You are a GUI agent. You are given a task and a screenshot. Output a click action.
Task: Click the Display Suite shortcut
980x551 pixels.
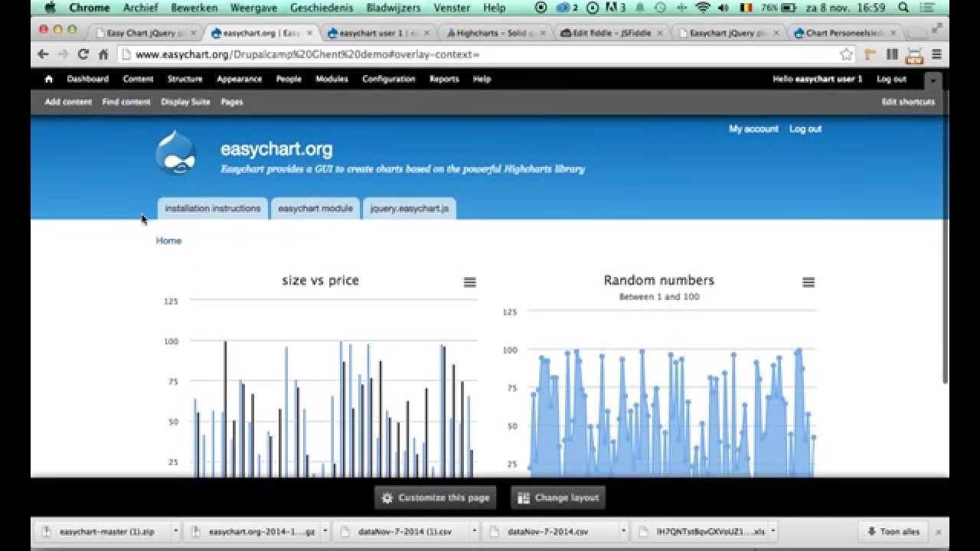point(185,102)
